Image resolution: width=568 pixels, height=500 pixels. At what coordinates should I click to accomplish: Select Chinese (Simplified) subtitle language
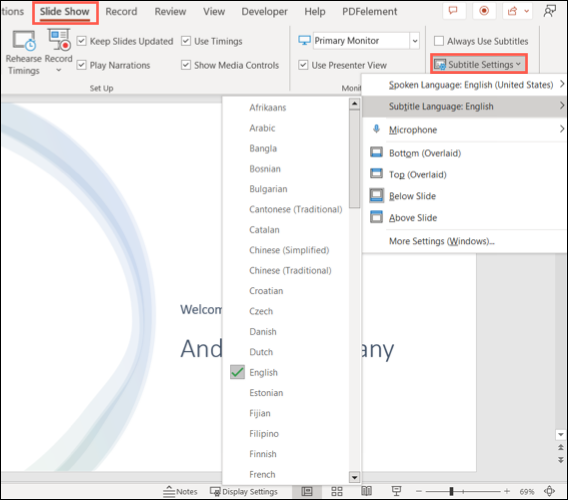click(289, 250)
